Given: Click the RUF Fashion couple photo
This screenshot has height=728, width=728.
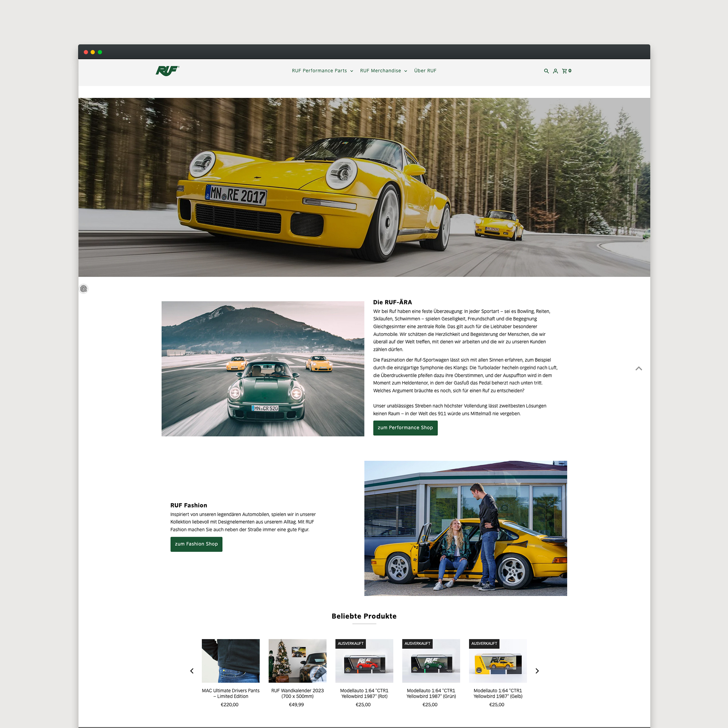Looking at the screenshot, I should [466, 528].
